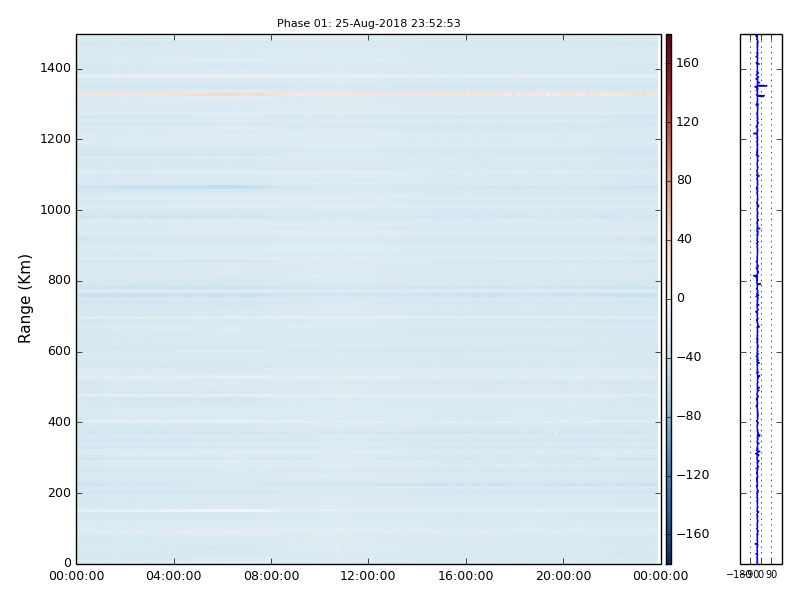This screenshot has height=600, width=800.
Task: Click the 'Range (Km)' y-axis label
Action: (24, 299)
